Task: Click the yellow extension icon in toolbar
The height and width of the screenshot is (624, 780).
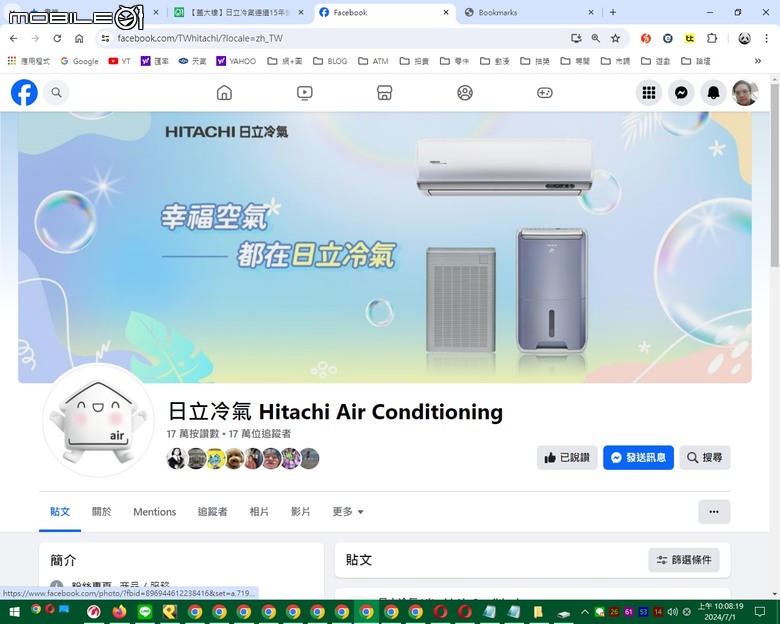Action: [689, 38]
